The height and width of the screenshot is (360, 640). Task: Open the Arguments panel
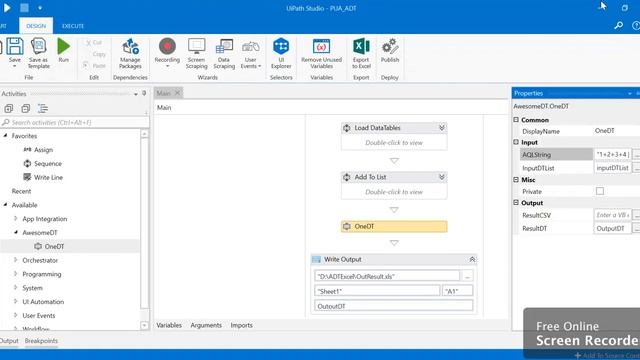[x=206, y=325]
